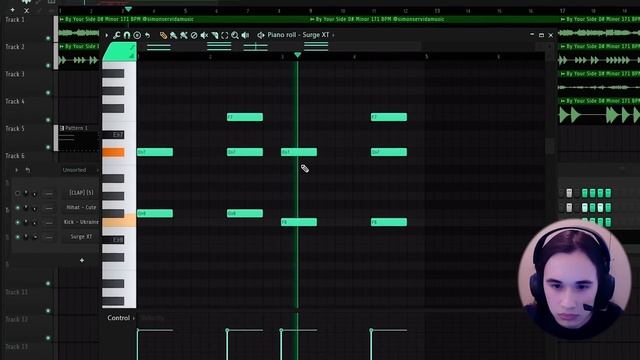Open the piano roll options menu arrow

(107, 36)
